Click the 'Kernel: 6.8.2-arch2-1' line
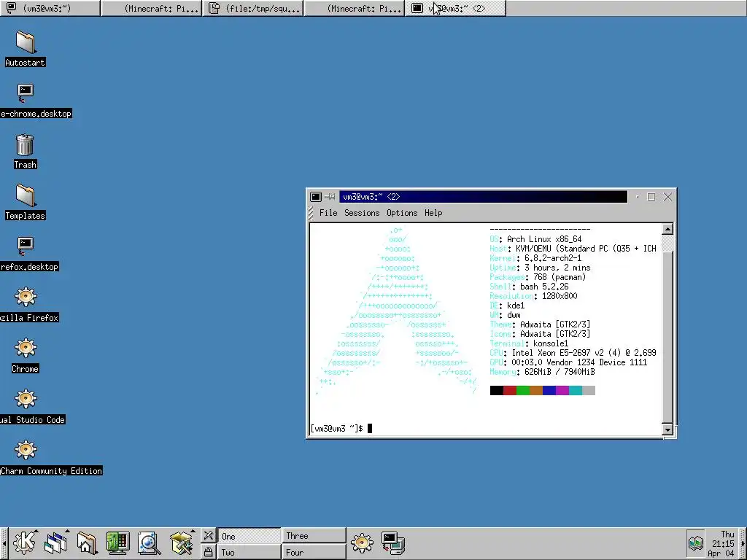The image size is (747, 560). (536, 258)
